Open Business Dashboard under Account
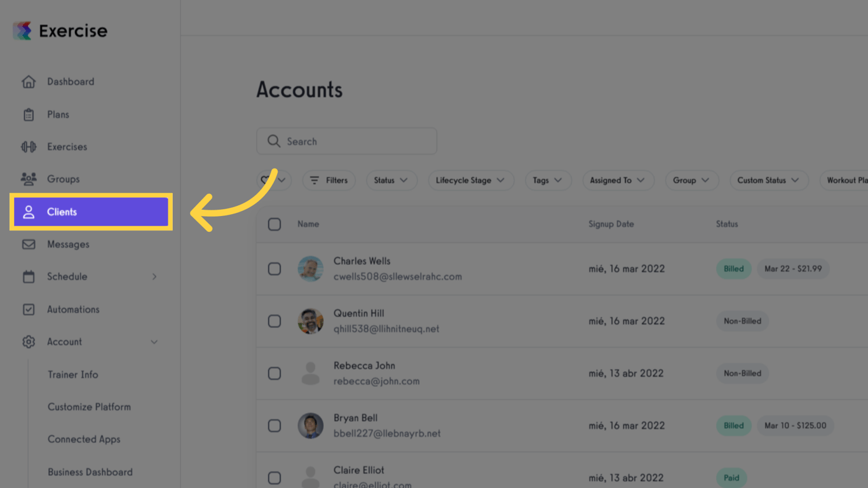 (90, 472)
